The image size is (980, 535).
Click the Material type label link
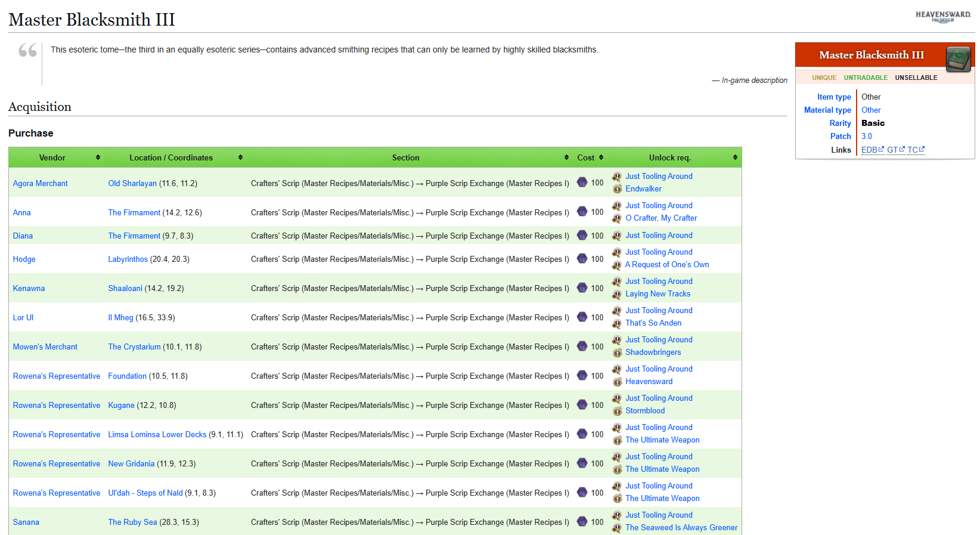(x=827, y=110)
